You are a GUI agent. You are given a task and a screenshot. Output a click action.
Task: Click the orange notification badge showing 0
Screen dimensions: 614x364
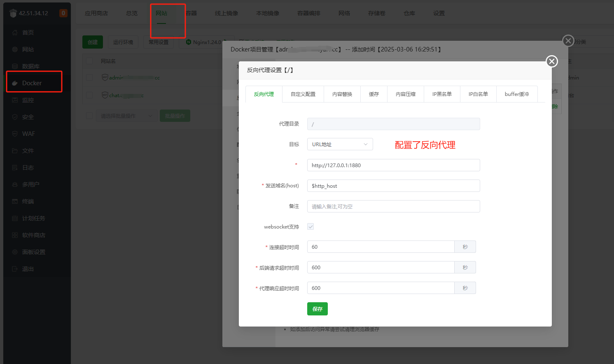pos(63,13)
